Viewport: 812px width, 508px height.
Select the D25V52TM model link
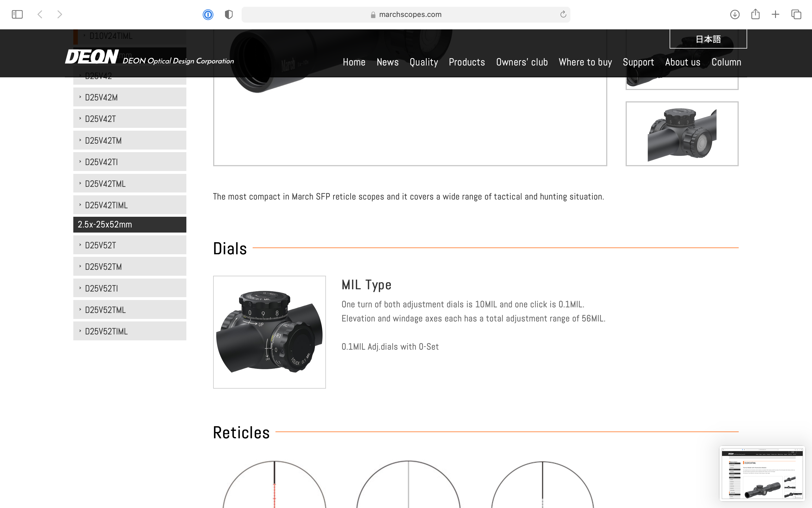129,266
